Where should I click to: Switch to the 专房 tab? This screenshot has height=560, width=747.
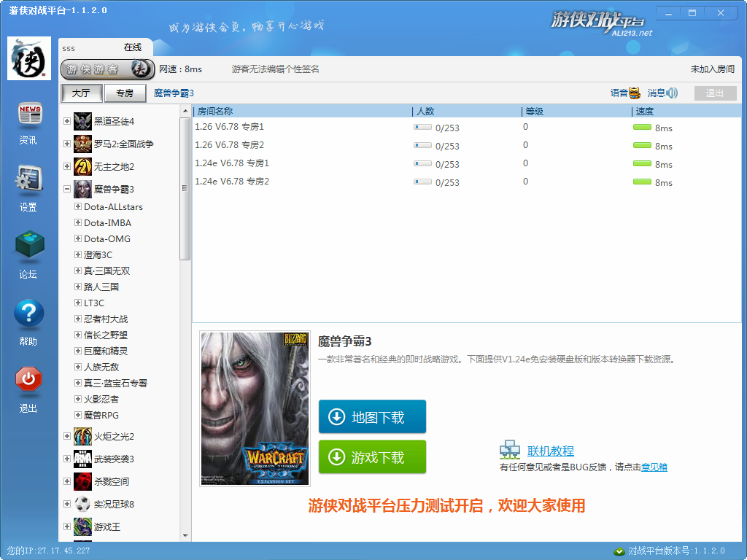click(125, 93)
